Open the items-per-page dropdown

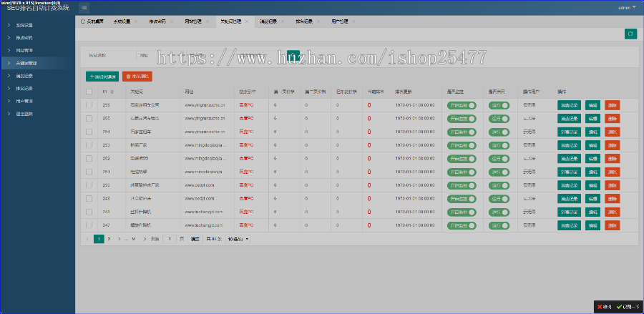pyautogui.click(x=238, y=238)
